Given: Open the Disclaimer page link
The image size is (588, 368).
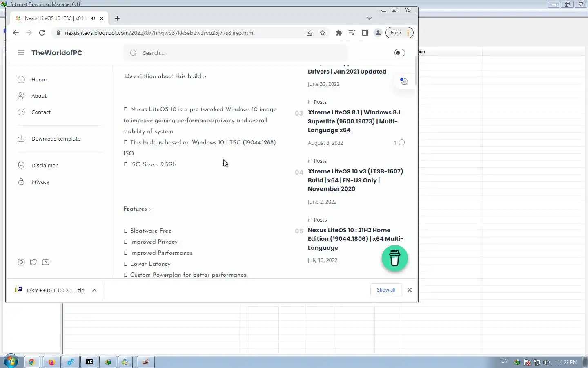Looking at the screenshot, I should tap(44, 165).
